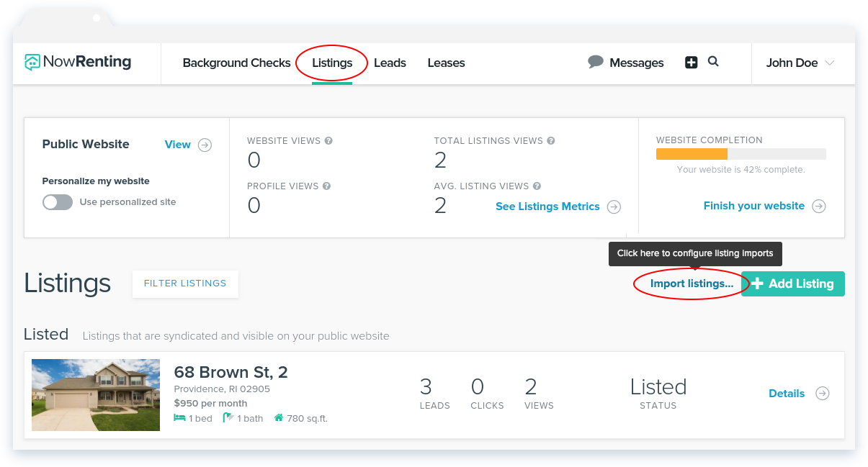Click the Listed status text
Screen dimensions: 868x467
pos(658,387)
